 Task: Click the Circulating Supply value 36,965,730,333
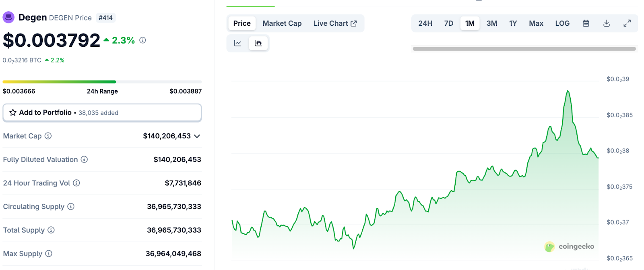tap(174, 207)
